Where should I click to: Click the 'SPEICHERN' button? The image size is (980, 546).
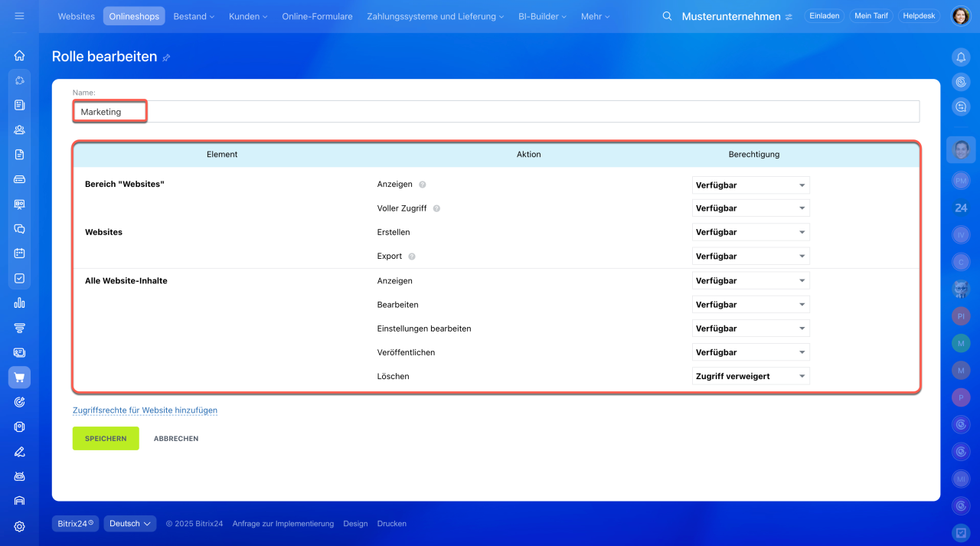[x=106, y=439]
